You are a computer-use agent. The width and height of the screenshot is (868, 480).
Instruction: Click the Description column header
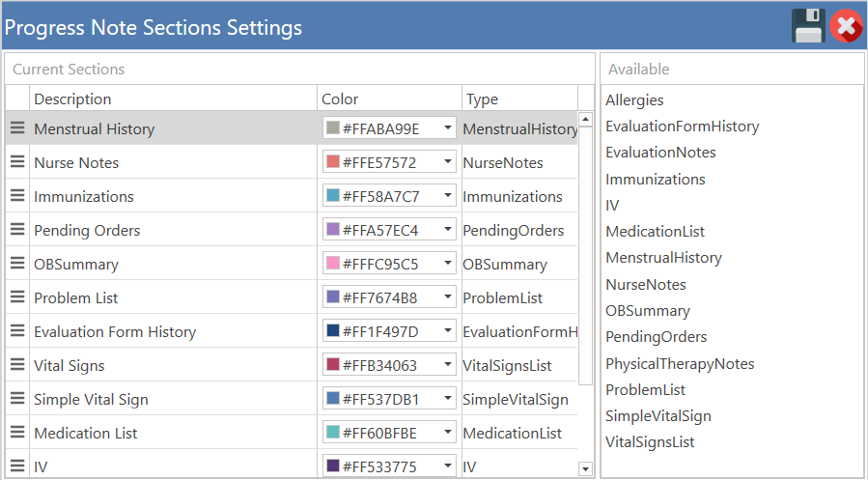tap(72, 99)
